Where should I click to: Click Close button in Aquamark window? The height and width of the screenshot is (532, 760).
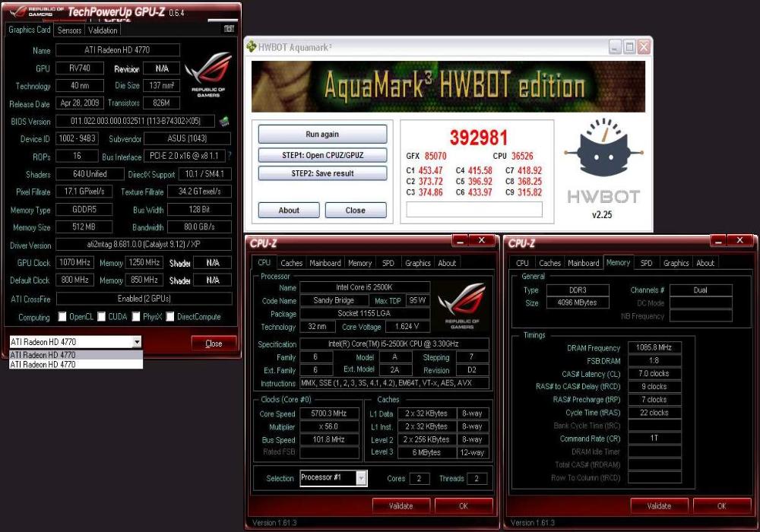click(x=355, y=211)
